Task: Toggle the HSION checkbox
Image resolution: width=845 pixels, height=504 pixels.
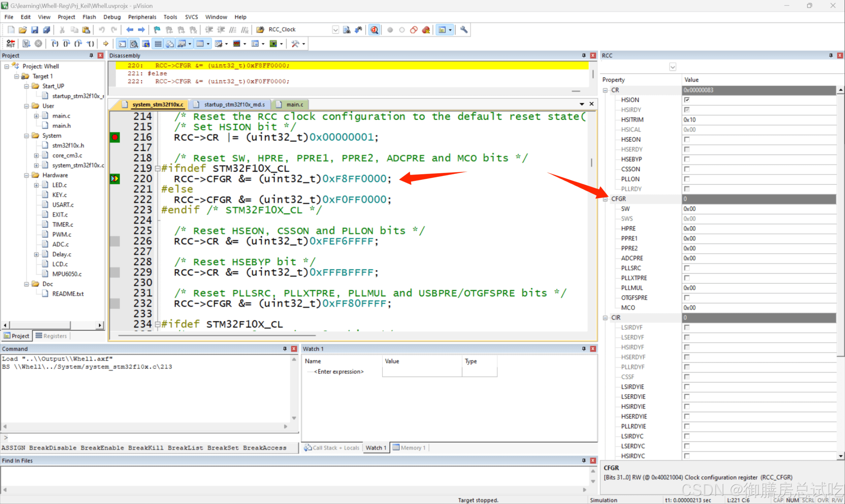Action: tap(687, 100)
